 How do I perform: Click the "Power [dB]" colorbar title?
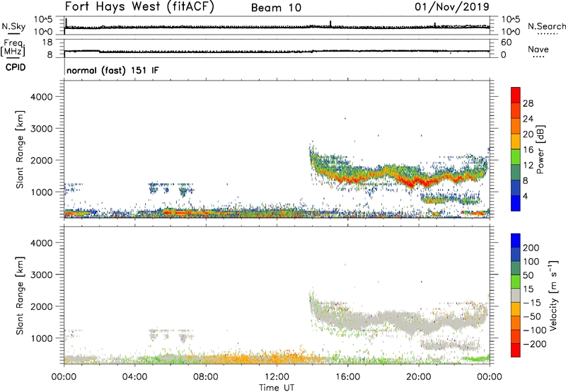[x=541, y=149]
